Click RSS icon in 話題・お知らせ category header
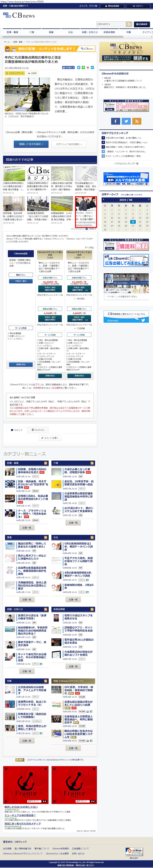Screen dimensions: 153x868 pos(46,609)
